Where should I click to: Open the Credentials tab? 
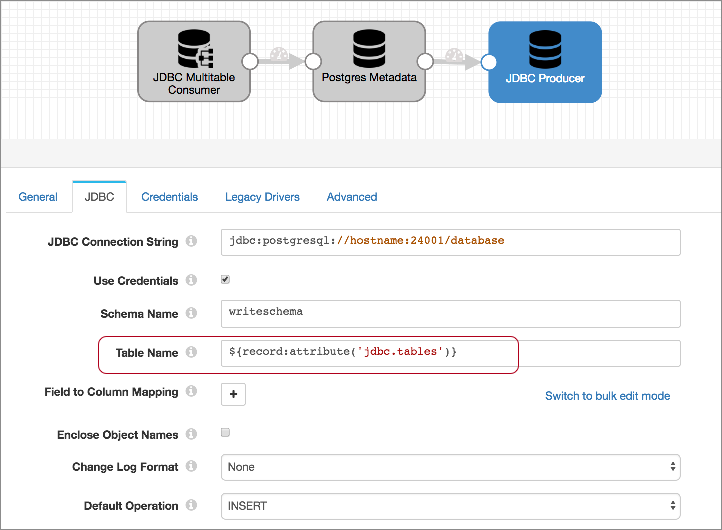pos(169,197)
